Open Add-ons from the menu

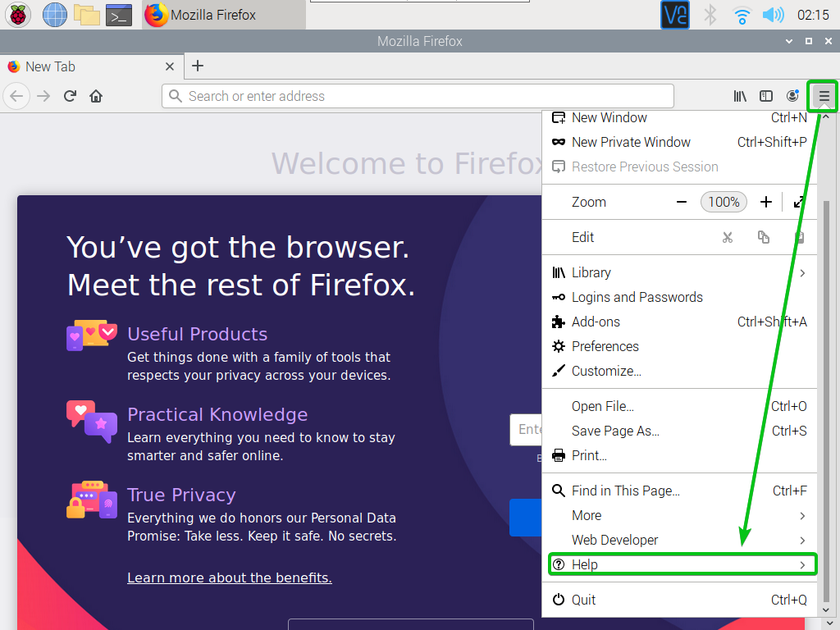[x=680, y=322]
